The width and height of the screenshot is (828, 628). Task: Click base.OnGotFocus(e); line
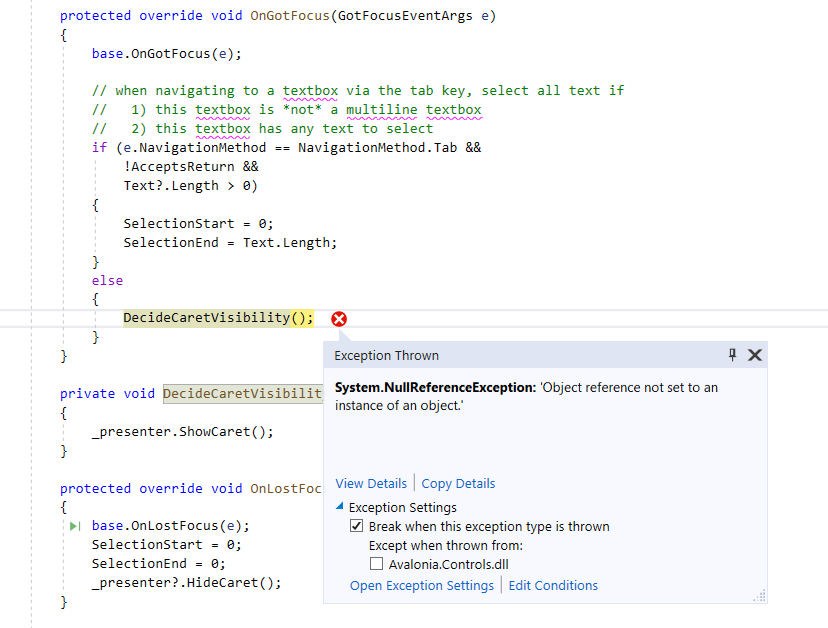pos(167,53)
